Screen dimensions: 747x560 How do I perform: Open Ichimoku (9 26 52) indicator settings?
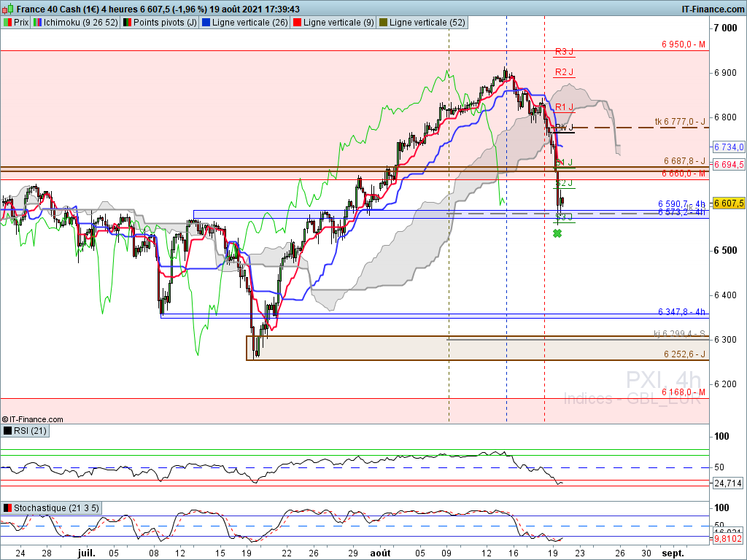[75, 23]
